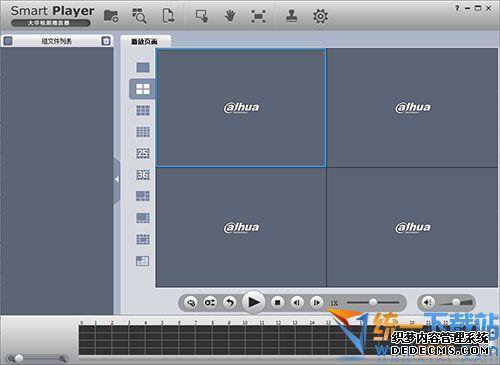Switch to the single-window layout
Viewport: 500px width, 365px height.
click(143, 67)
